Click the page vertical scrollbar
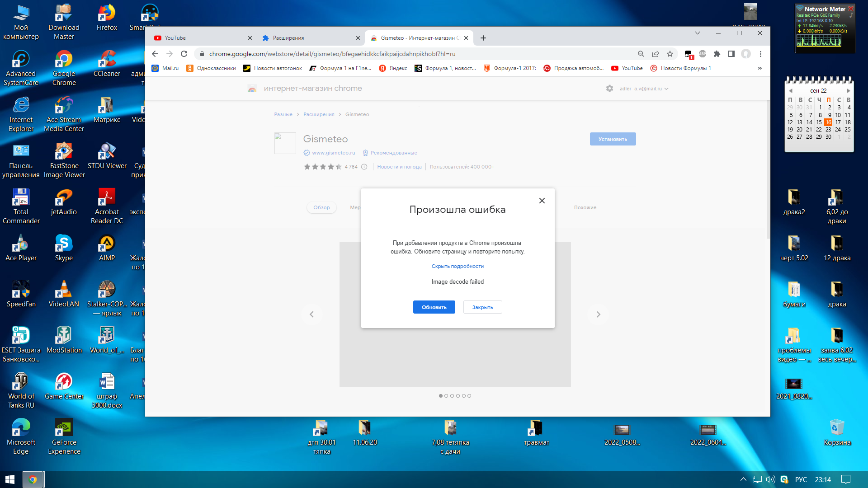Screen dimensions: 868x488 coord(768,169)
